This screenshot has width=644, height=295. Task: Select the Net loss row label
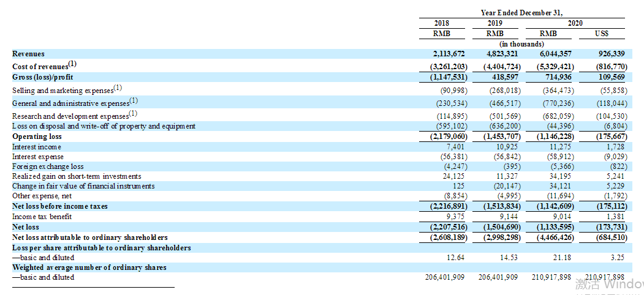click(x=26, y=227)
